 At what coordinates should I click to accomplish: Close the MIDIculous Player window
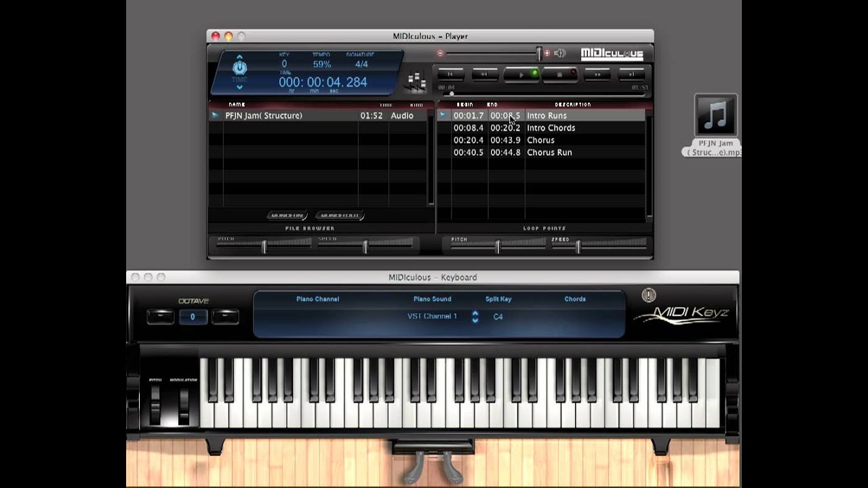coord(216,36)
